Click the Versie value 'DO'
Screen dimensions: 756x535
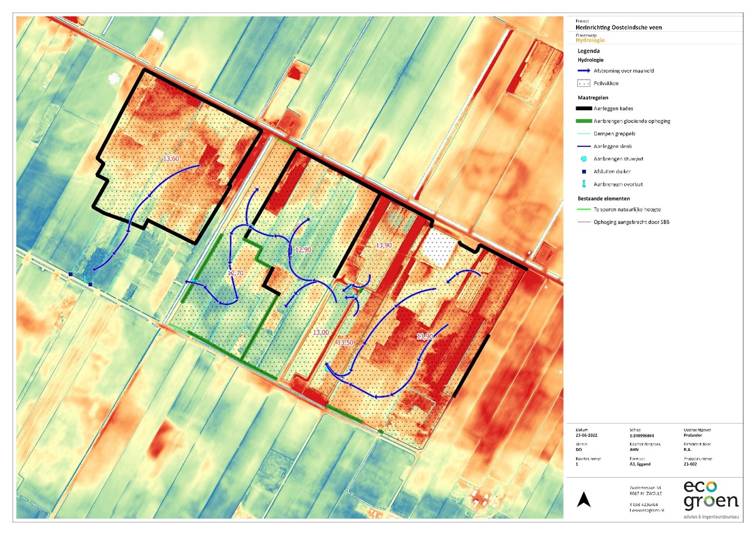579,450
